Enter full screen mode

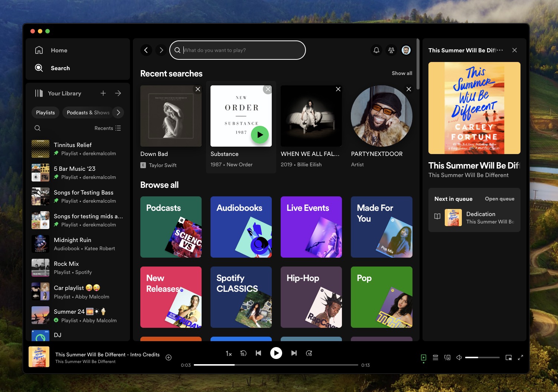pyautogui.click(x=521, y=357)
